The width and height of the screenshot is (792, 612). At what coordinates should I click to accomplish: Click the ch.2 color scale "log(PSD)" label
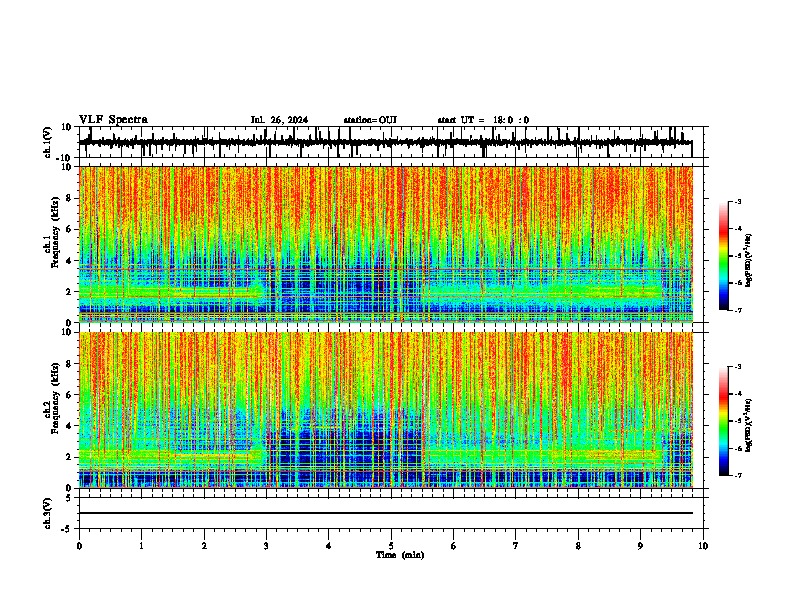[749, 425]
